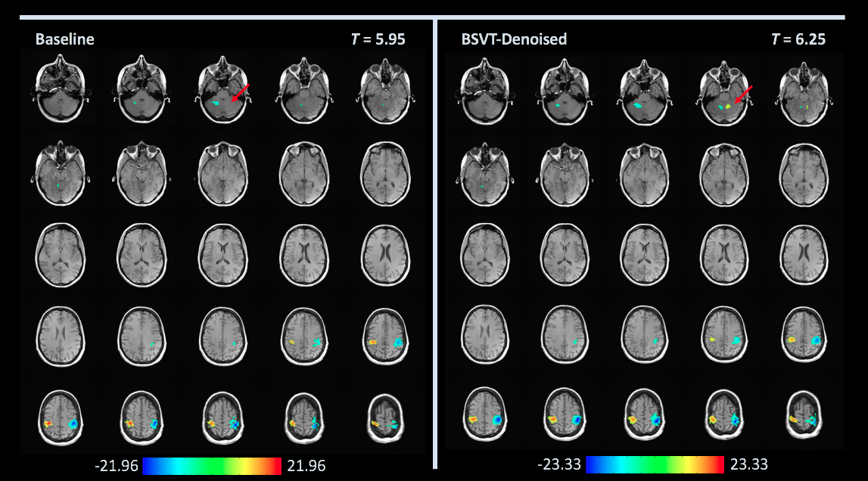Click the "T = 6.25" threshold label
Viewport: 868px width, 481px height.
798,39
